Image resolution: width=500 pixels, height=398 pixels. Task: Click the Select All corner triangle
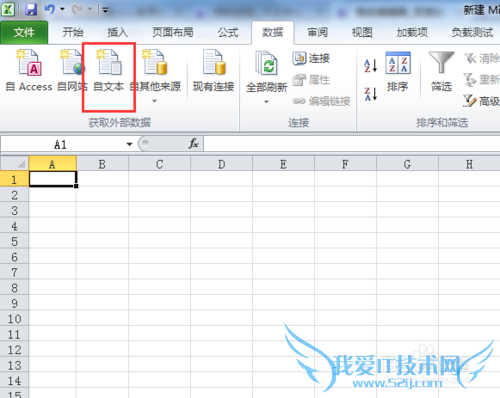point(14,164)
